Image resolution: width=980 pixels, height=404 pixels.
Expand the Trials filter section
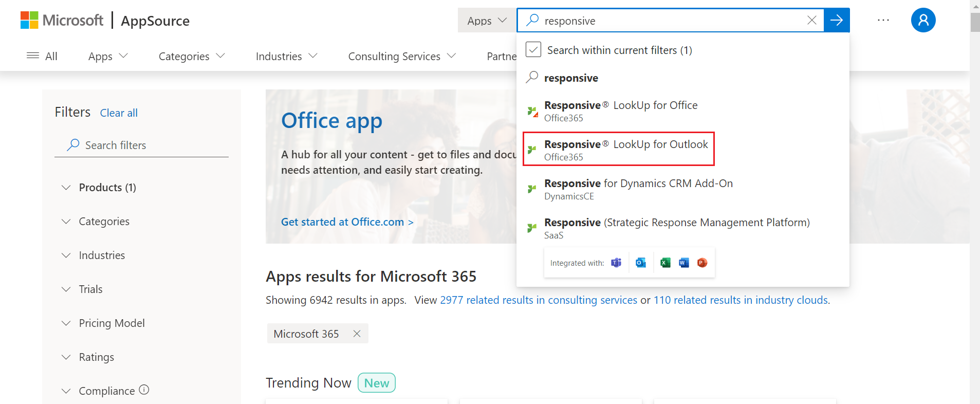(x=82, y=289)
